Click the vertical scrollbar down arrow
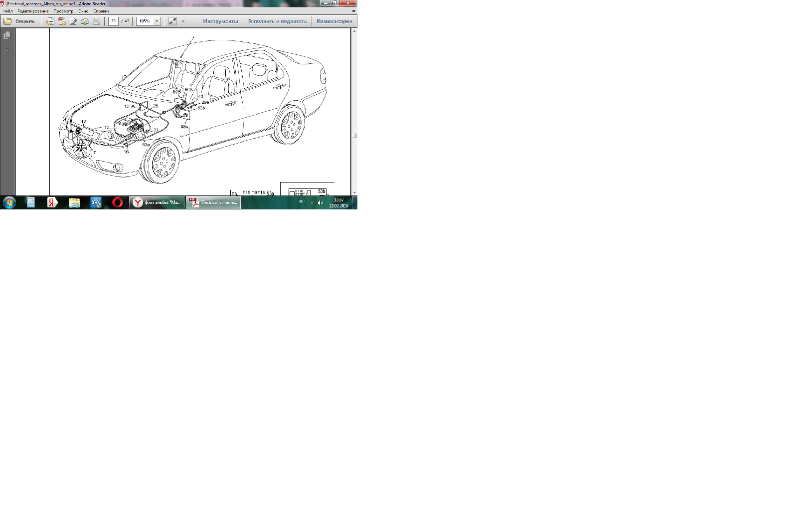The height and width of the screenshot is (532, 807). click(x=354, y=192)
